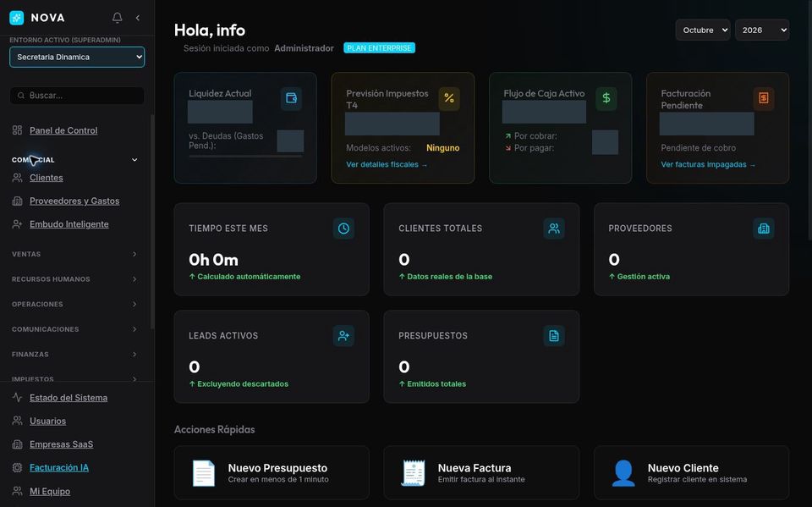
Task: Click the 'Acciones Rápidas' heading
Action: 214,429
